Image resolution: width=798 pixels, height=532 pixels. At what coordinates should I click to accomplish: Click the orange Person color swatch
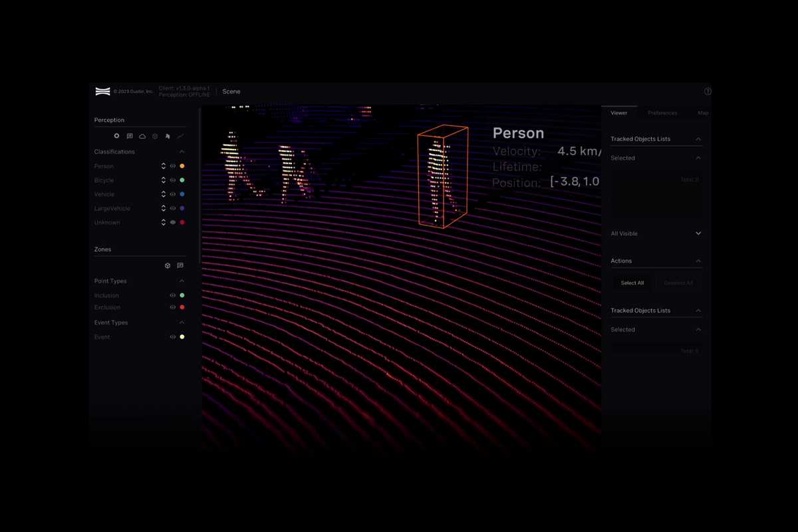pos(182,166)
